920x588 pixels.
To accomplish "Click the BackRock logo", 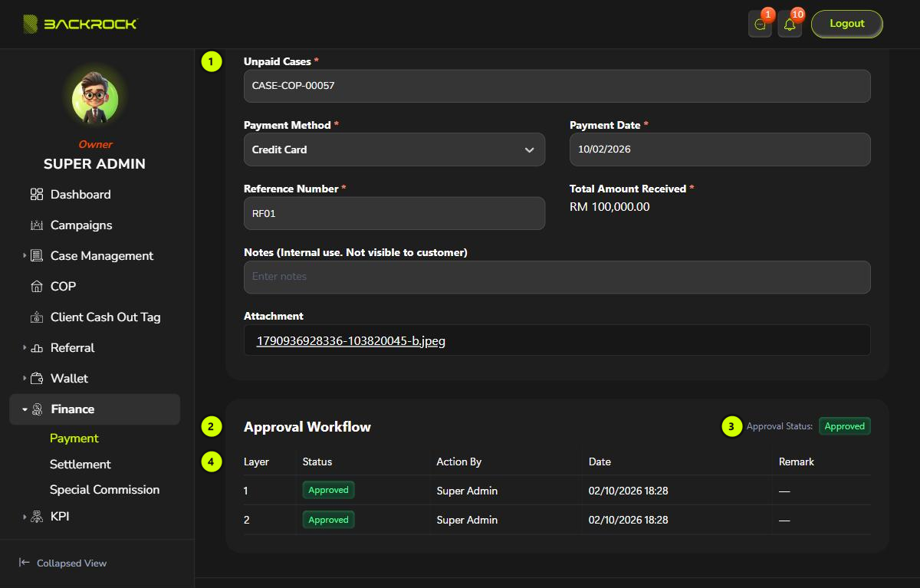I will [x=80, y=24].
